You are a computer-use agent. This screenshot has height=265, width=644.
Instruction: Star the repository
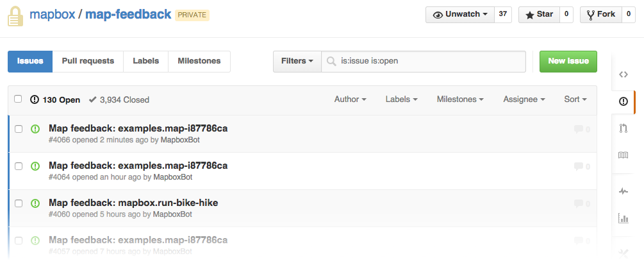pos(539,14)
